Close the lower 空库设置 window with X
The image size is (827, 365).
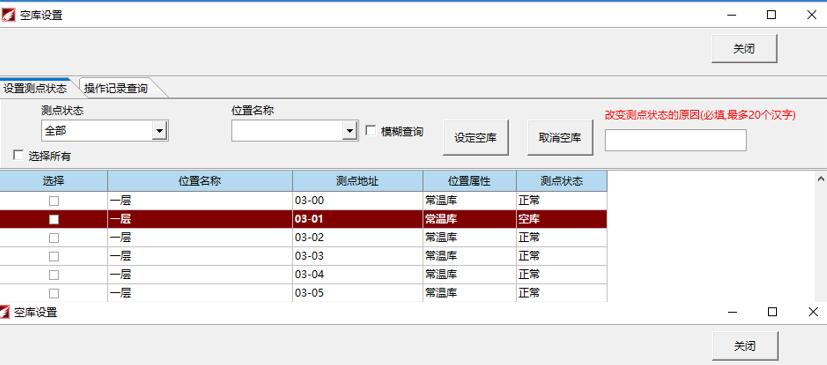(813, 312)
